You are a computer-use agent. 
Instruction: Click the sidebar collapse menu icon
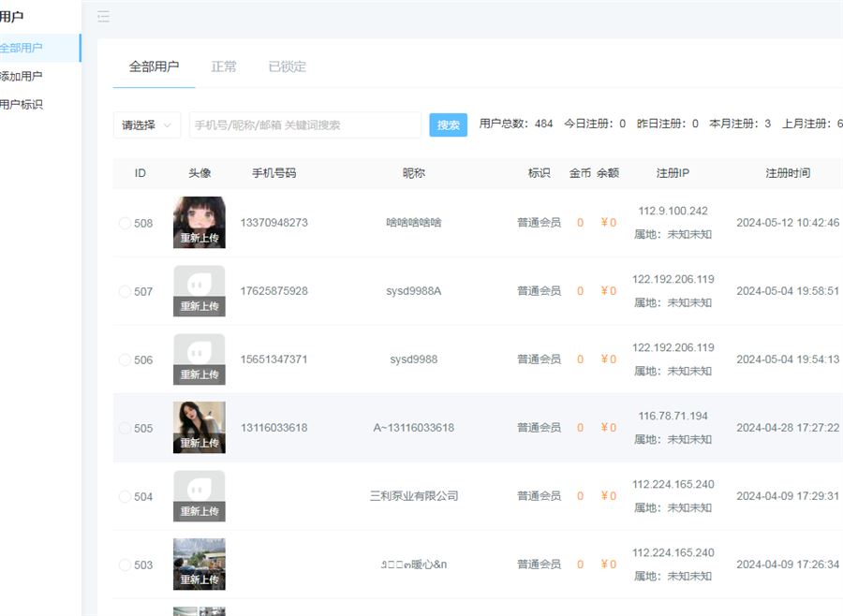(x=103, y=17)
